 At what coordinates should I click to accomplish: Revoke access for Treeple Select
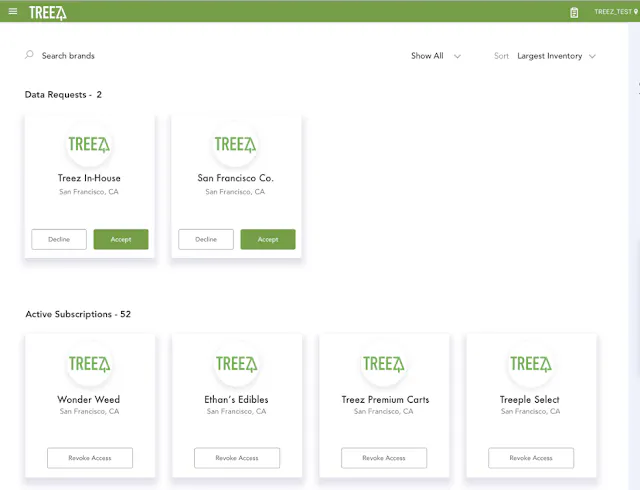531,458
